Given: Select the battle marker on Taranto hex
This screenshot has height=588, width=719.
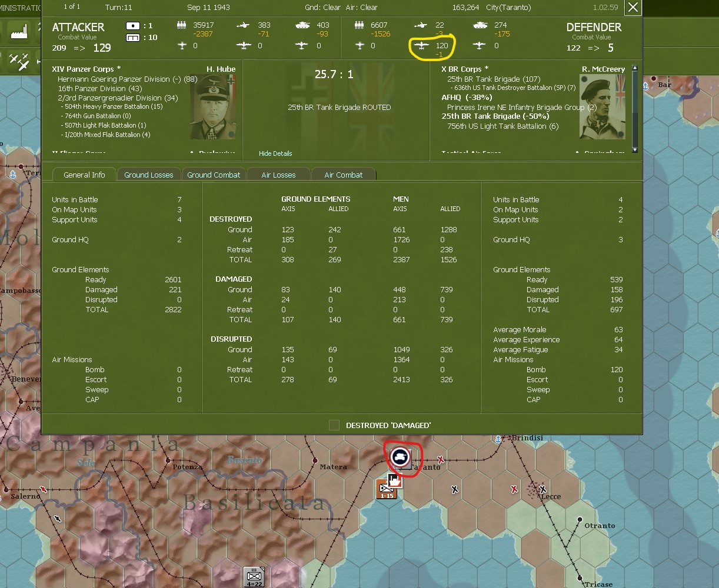Looking at the screenshot, I should coord(401,456).
